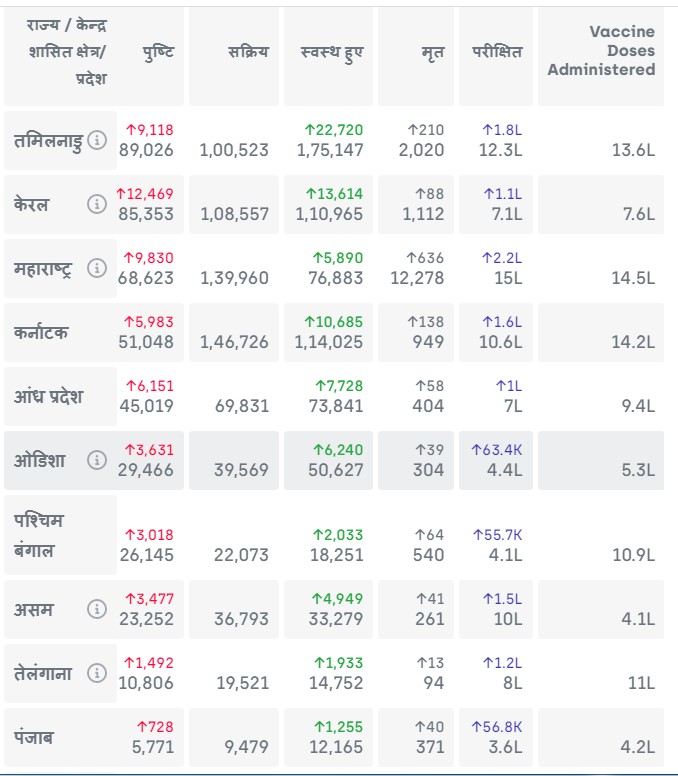Click info icon next to तमिलनाडु
Screen dimensions: 678x776
point(97,141)
